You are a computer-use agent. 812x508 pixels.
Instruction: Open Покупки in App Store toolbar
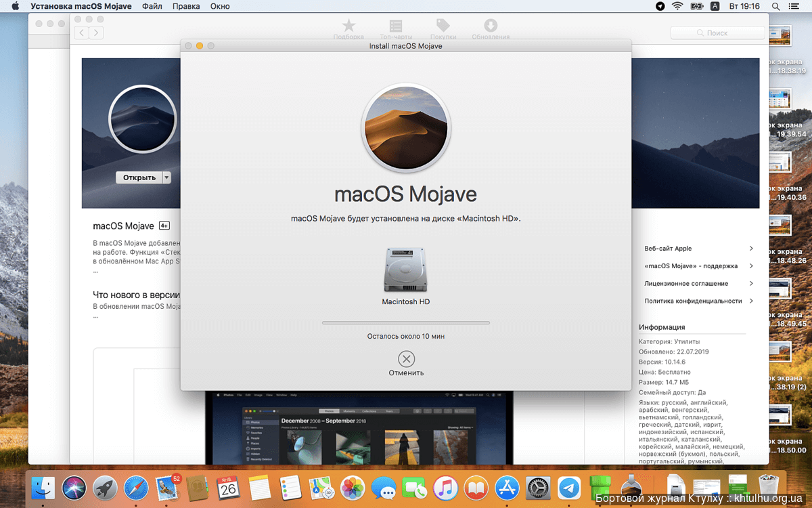(443, 29)
